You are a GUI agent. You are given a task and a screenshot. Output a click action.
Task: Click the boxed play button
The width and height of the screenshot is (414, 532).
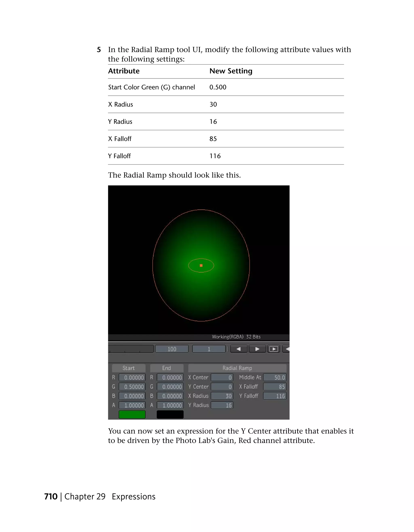coord(274,349)
